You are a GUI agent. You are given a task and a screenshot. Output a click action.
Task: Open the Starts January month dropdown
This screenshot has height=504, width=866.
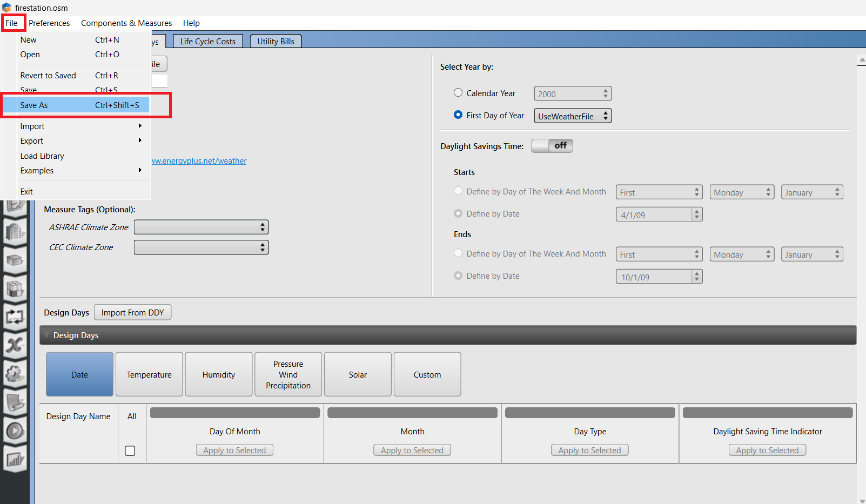tap(812, 192)
